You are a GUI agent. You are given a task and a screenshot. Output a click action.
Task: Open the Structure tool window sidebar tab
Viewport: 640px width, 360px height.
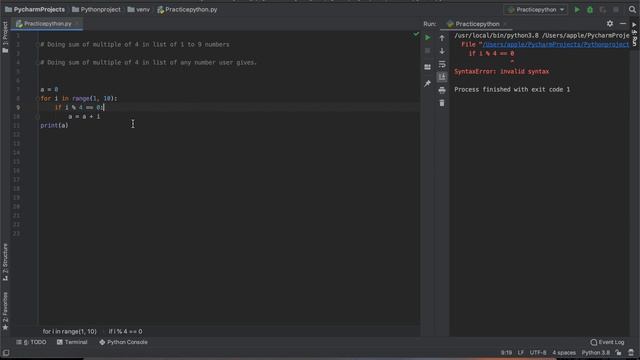5,262
